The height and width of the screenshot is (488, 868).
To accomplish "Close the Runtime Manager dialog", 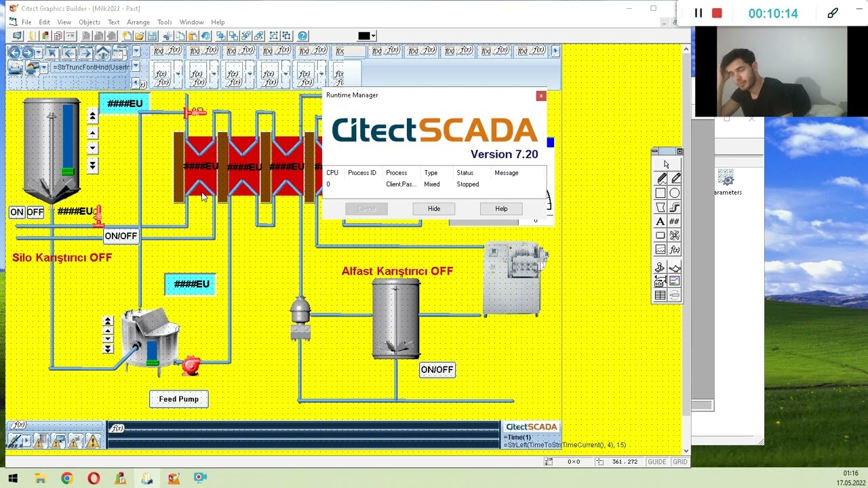I will point(540,96).
